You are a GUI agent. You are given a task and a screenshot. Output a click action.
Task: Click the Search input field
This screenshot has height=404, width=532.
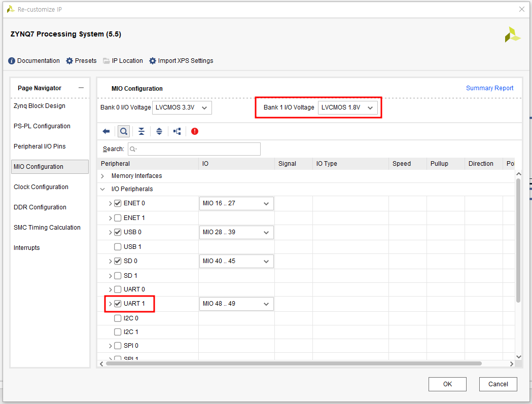pos(194,149)
